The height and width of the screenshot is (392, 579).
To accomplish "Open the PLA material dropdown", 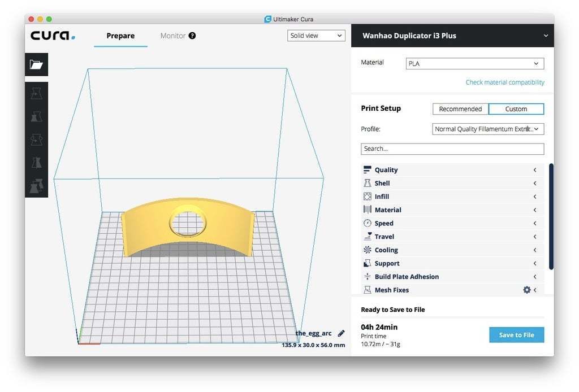I will coord(474,63).
